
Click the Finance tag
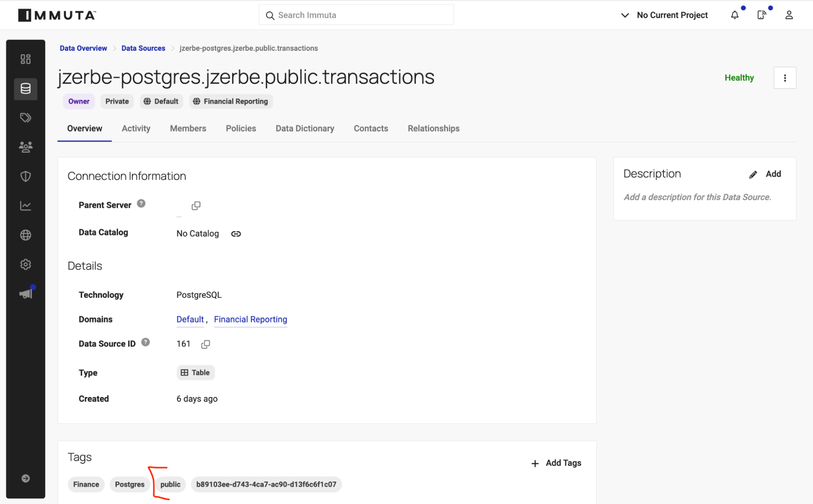86,484
